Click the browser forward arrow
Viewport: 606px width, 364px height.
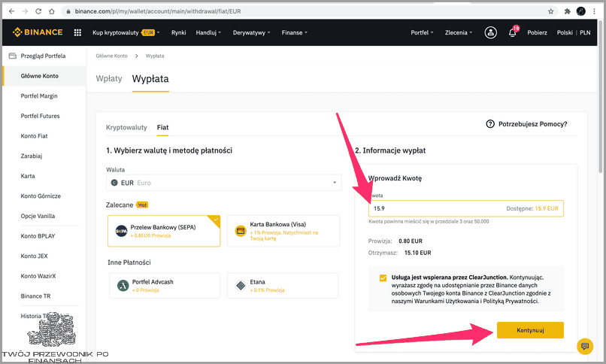25,11
